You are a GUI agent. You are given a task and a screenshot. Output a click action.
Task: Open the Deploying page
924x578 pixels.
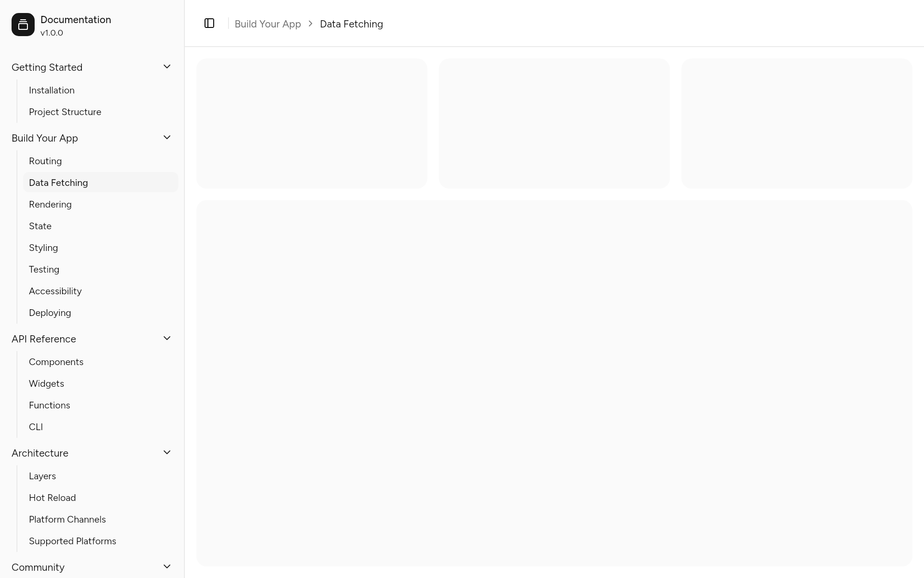coord(101,313)
